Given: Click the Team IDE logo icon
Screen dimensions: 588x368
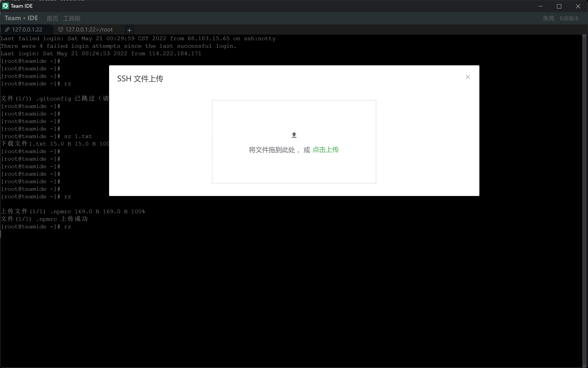Looking at the screenshot, I should pos(5,6).
